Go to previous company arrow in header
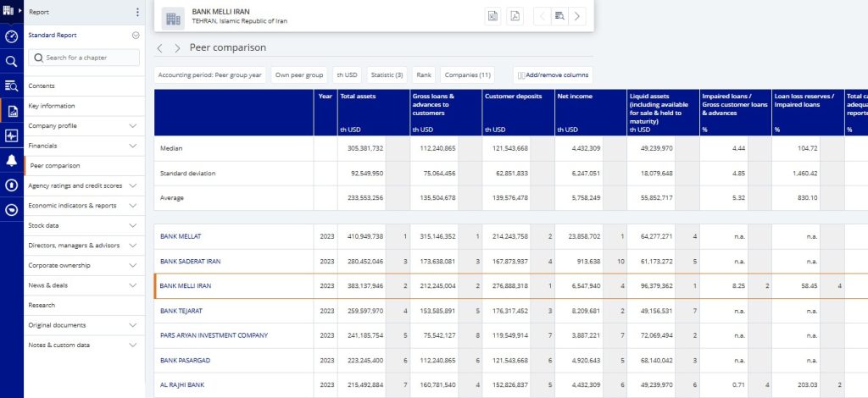 (542, 16)
